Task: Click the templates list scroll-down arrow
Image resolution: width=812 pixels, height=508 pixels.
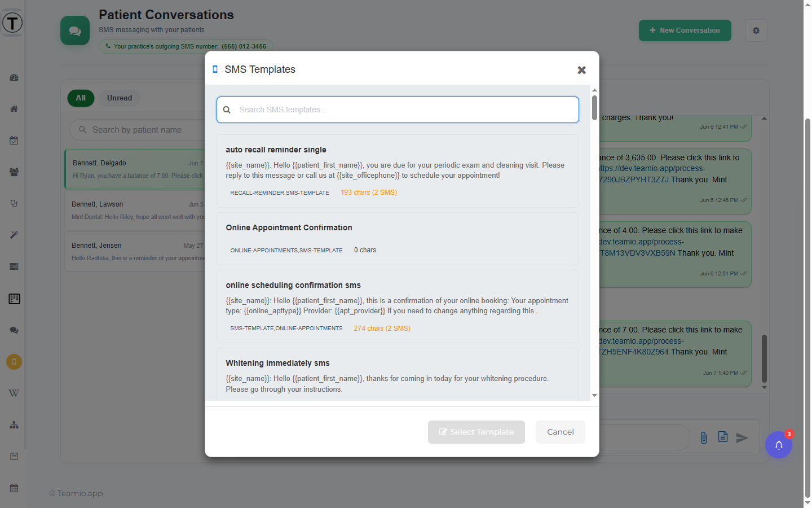Action: [x=594, y=396]
